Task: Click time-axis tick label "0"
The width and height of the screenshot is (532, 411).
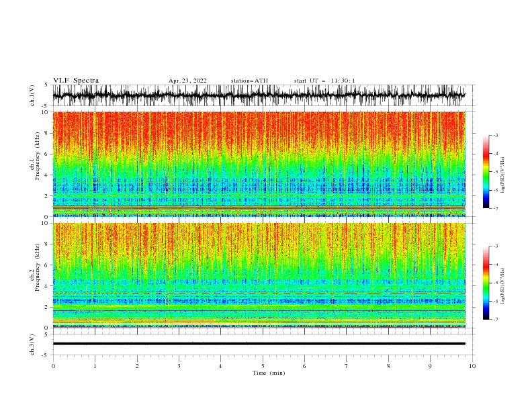Action: point(53,366)
